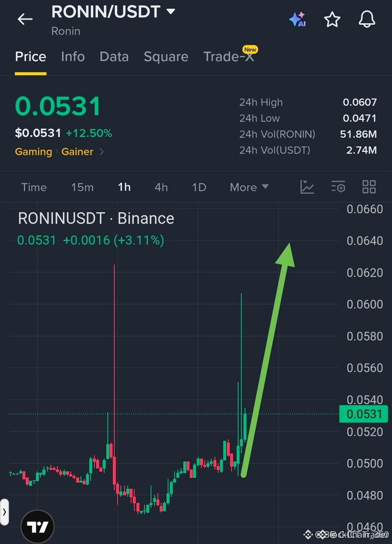Tap the RONINUSDT · Binance chart title
This screenshot has width=392, height=544.
click(96, 218)
